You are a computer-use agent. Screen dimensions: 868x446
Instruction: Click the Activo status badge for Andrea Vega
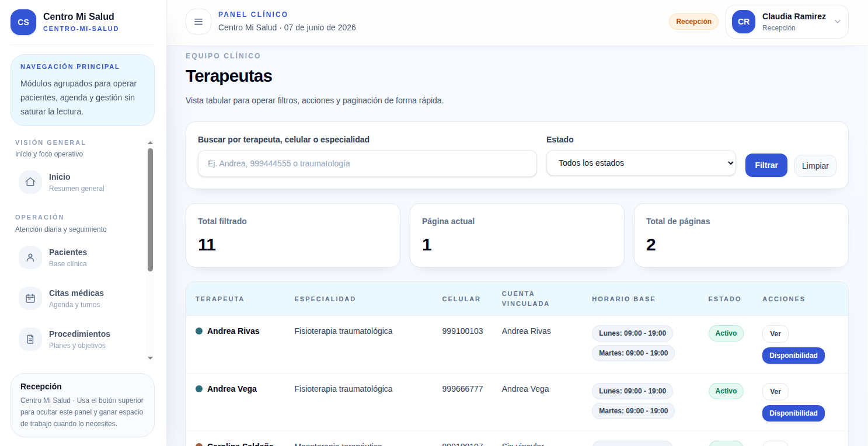[726, 391]
